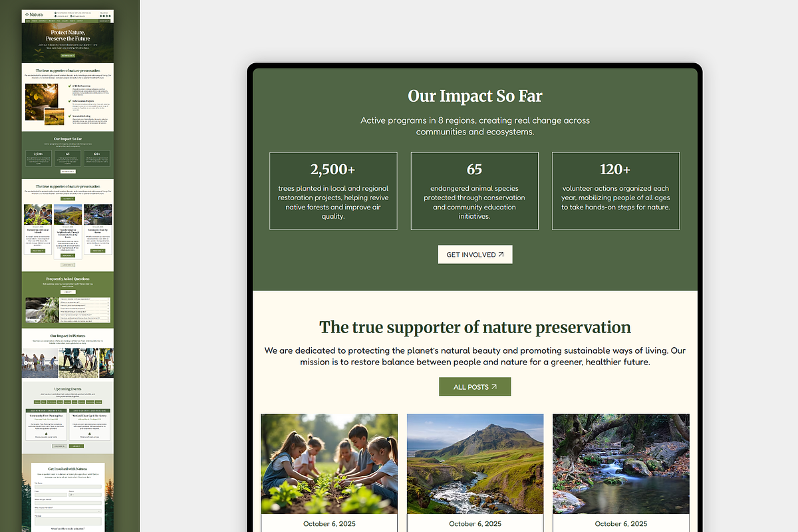The width and height of the screenshot is (798, 532).
Task: Click hero button under Protect Nature headline
Action: (68, 56)
